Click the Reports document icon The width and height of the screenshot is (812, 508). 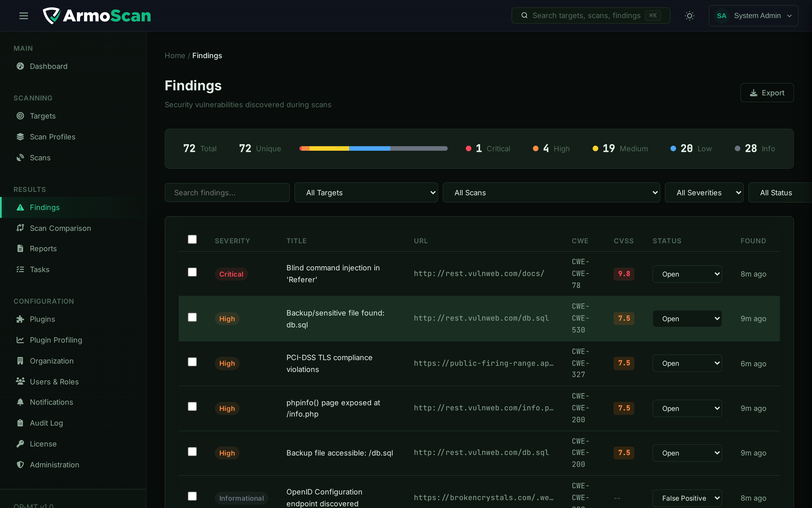pyautogui.click(x=20, y=249)
